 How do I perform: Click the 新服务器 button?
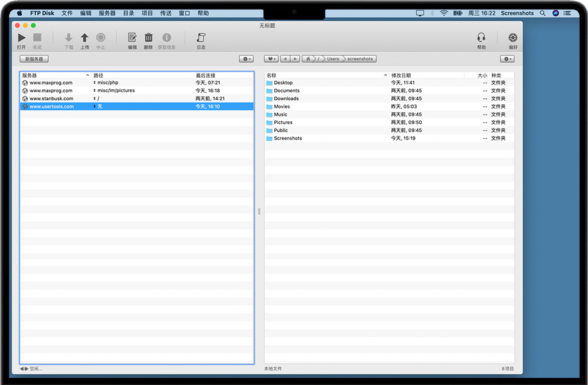34,59
